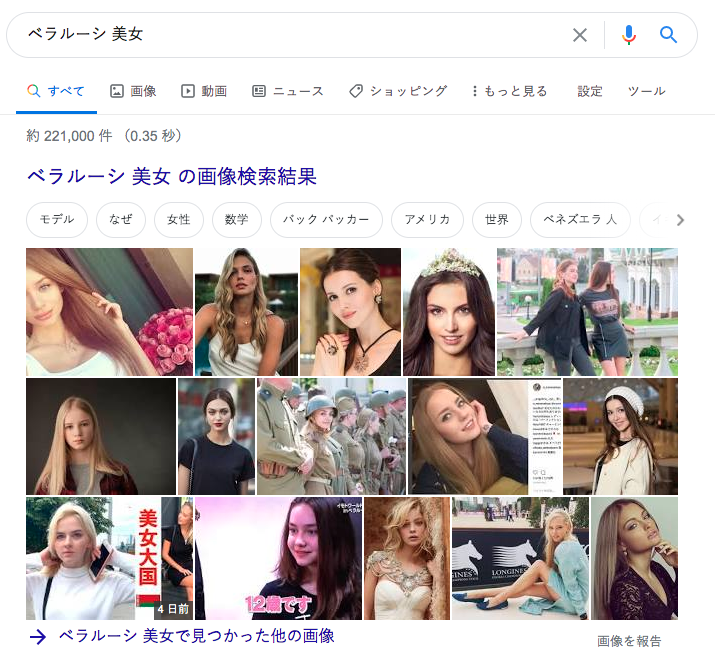Open the 画像 (Images) tab

point(133,91)
